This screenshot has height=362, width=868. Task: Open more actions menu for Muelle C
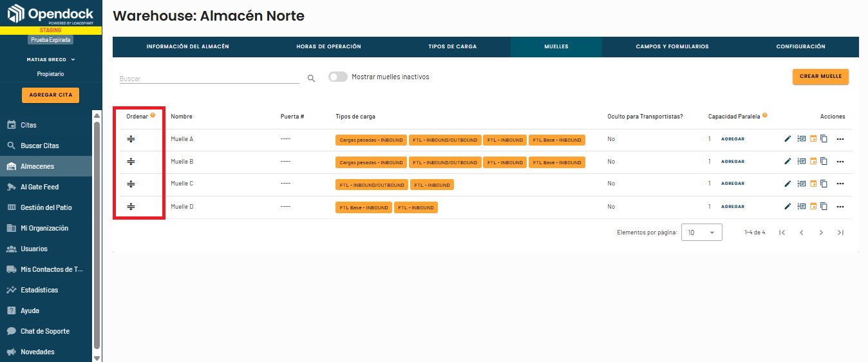pos(840,184)
